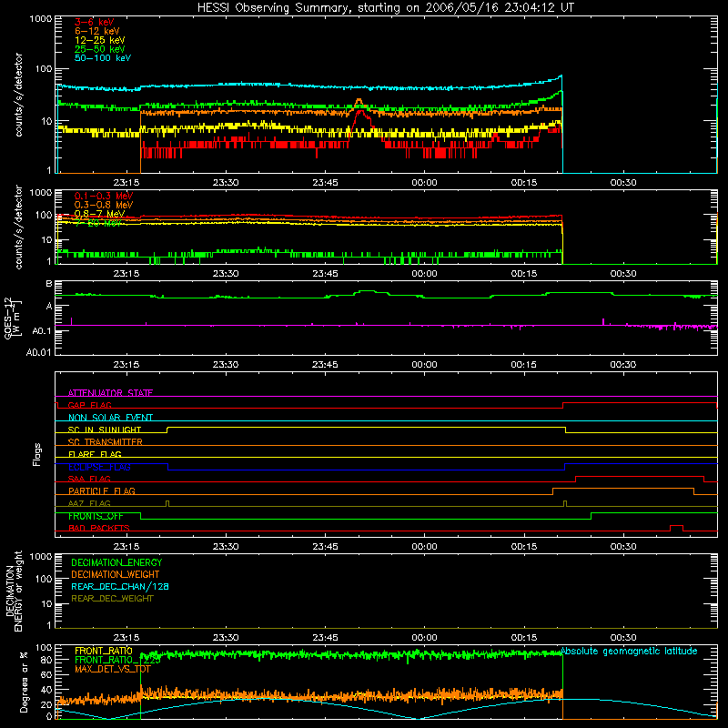This screenshot has width=728, height=728.
Task: Select the orange 0.3-0.8 MeV legend label
Action: [104, 206]
